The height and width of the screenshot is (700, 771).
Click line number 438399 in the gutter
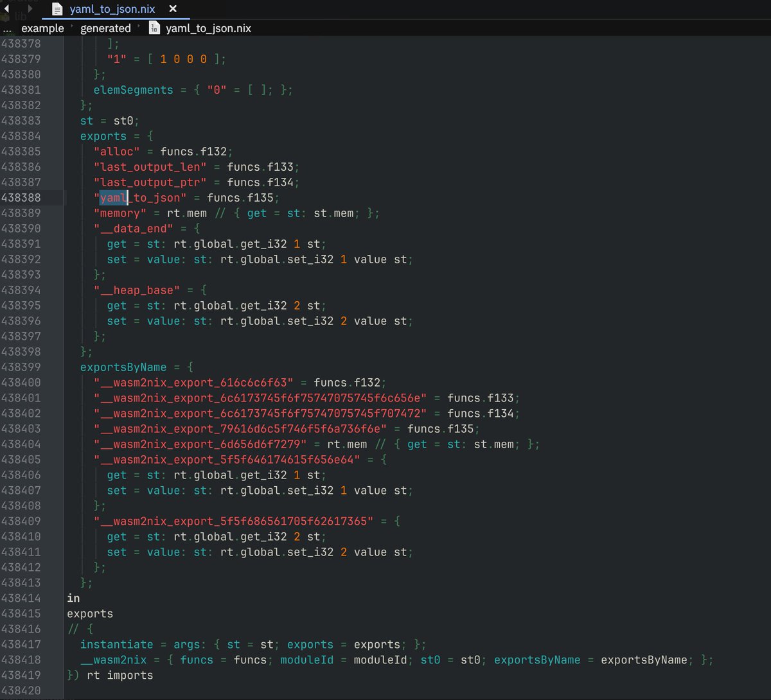tap(21, 367)
